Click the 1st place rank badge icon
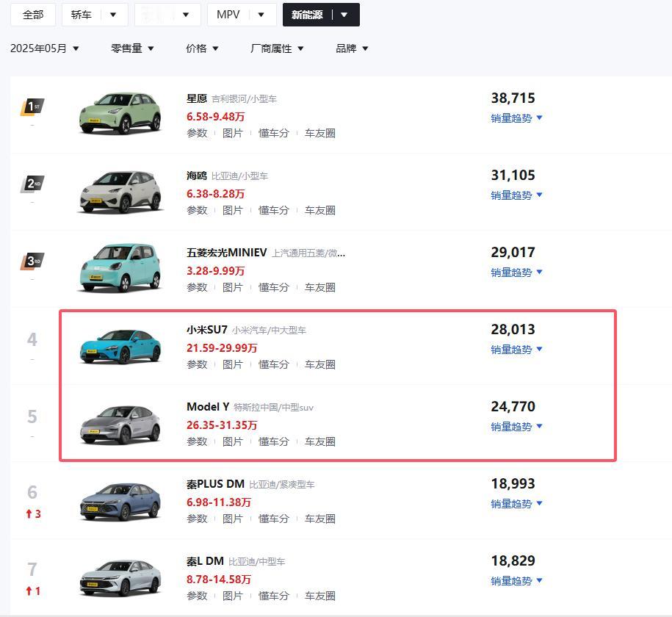The image size is (672, 617). (x=32, y=107)
